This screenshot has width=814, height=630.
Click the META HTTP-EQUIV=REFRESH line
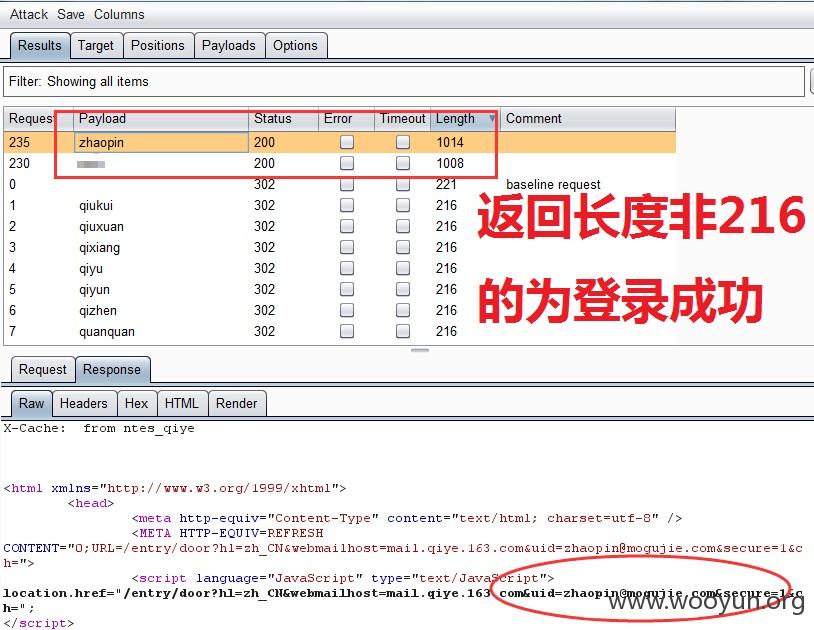coord(227,533)
